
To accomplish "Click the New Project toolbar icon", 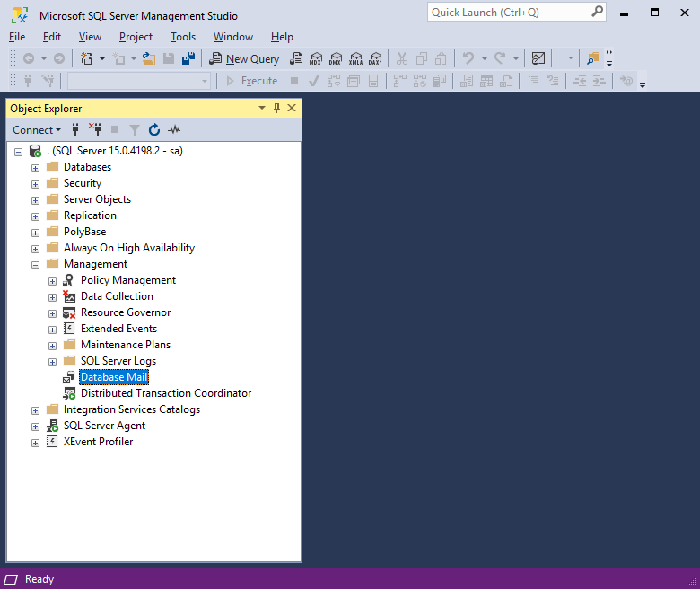I will [87, 58].
